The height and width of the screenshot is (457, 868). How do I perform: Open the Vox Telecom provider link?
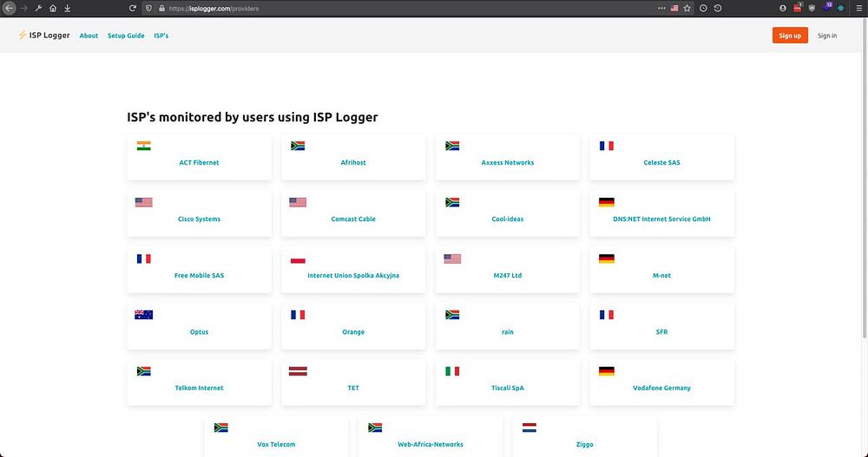pos(276,444)
